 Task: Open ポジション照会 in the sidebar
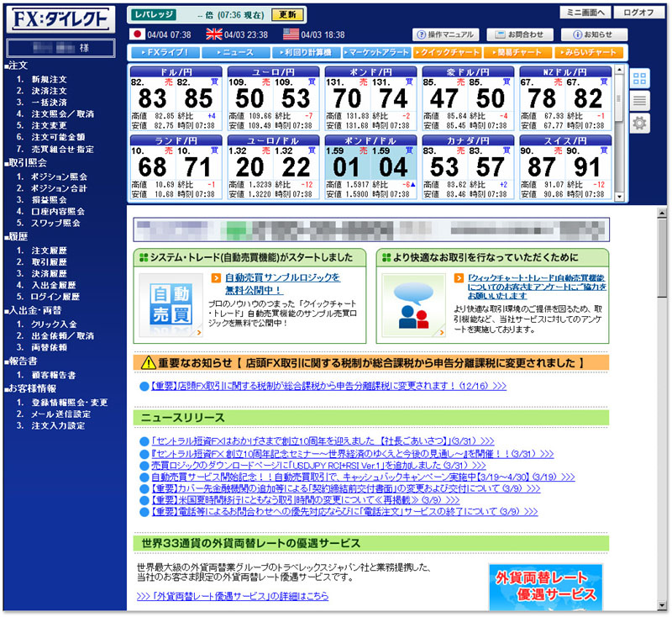(x=59, y=177)
